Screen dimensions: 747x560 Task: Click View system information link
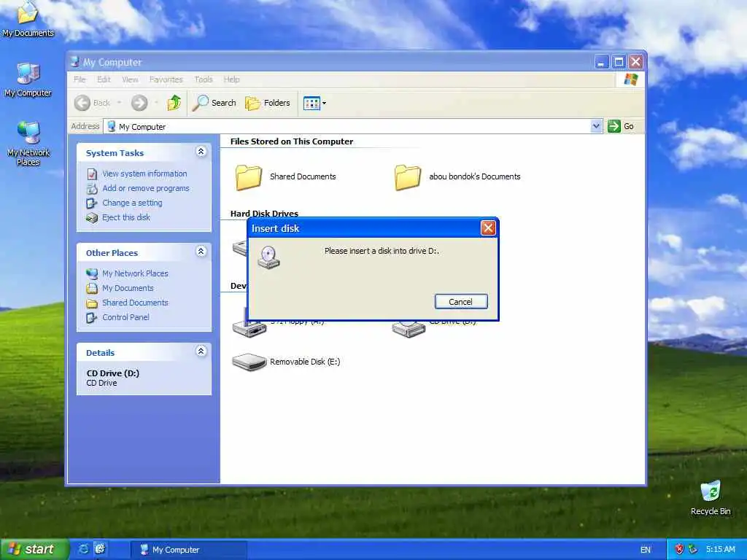[144, 174]
